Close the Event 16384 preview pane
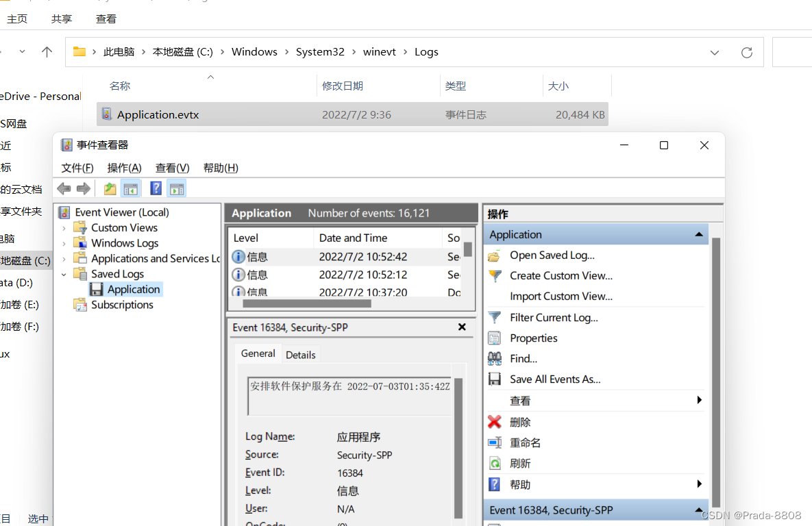Viewport: 812px width, 526px height. 462,327
